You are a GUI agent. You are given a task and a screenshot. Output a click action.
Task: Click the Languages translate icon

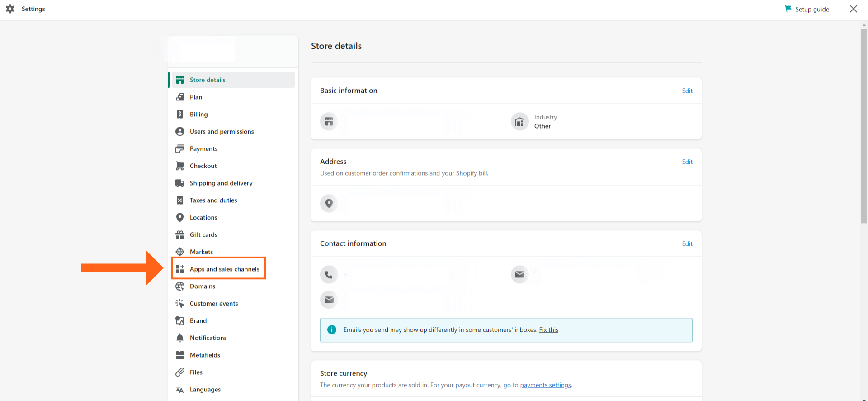(180, 389)
